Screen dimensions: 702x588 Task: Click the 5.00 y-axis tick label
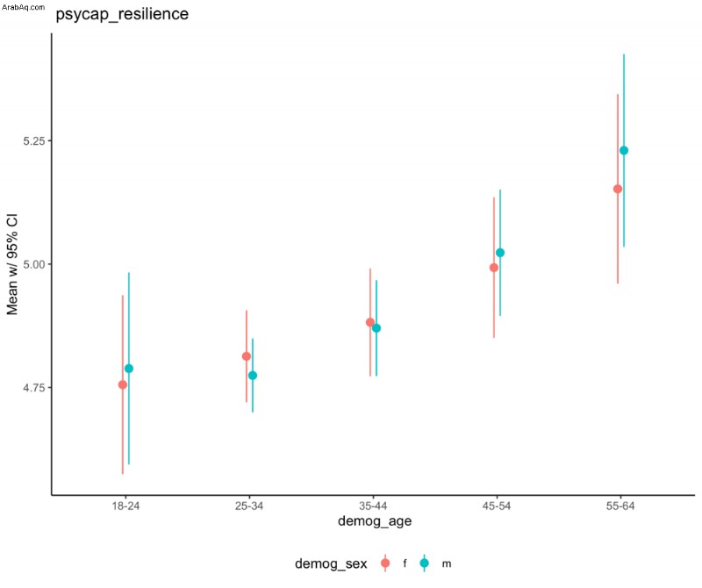pos(34,264)
